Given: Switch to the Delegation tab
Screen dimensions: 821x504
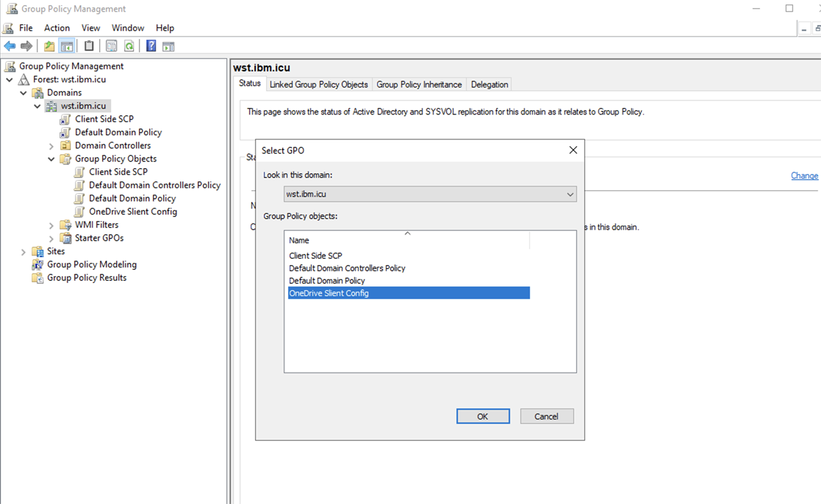Looking at the screenshot, I should (490, 84).
